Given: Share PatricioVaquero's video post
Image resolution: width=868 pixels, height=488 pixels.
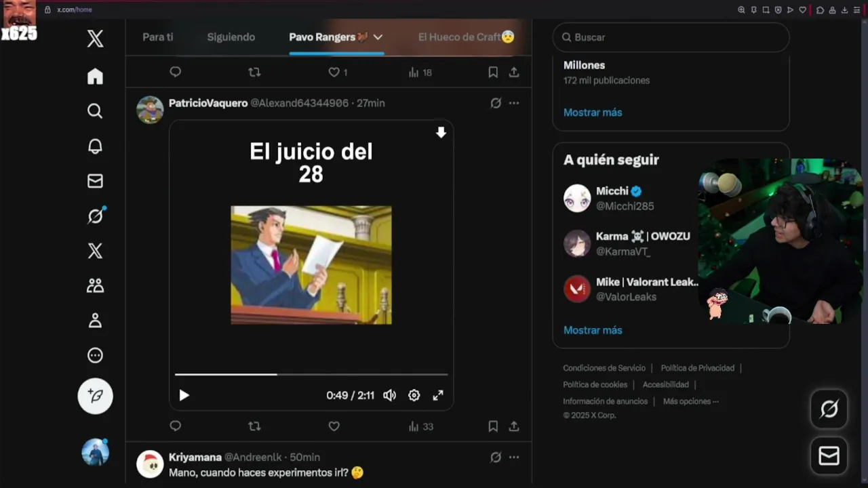Looking at the screenshot, I should pos(514,426).
